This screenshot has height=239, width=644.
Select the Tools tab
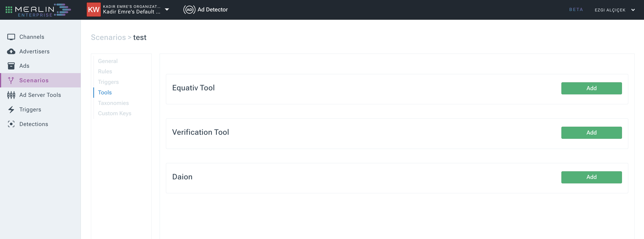[x=105, y=92]
